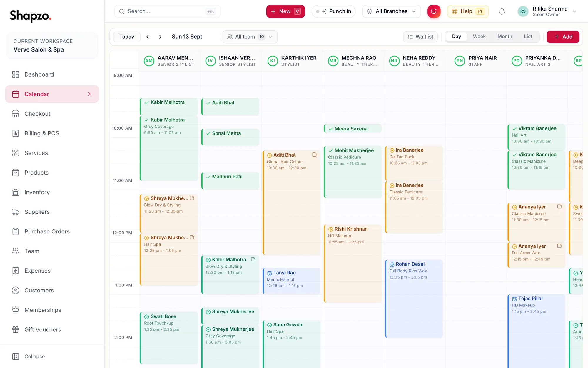
Task: Open Sana Gowda Hair Spa appointment
Action: point(291,344)
